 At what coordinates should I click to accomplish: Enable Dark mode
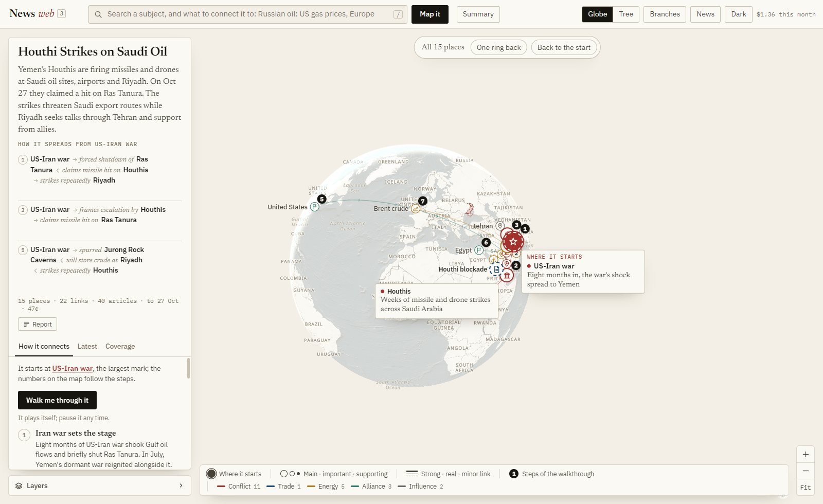coord(738,14)
